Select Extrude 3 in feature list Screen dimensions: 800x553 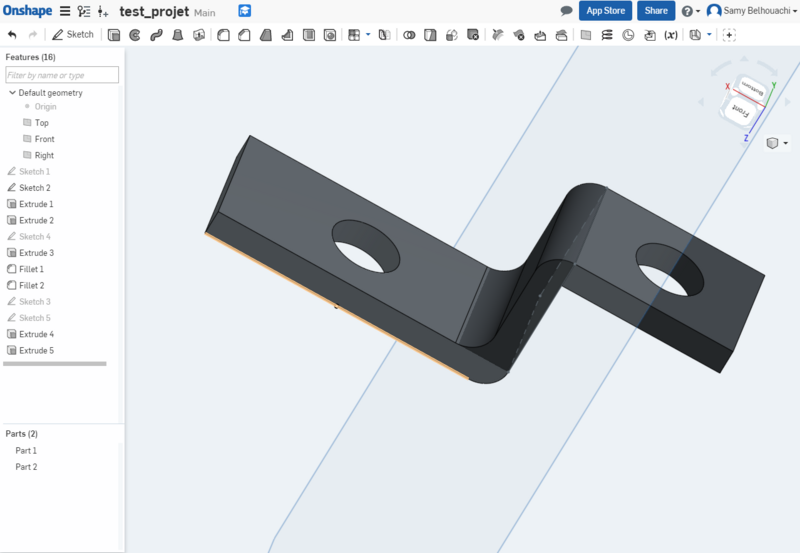pos(36,253)
